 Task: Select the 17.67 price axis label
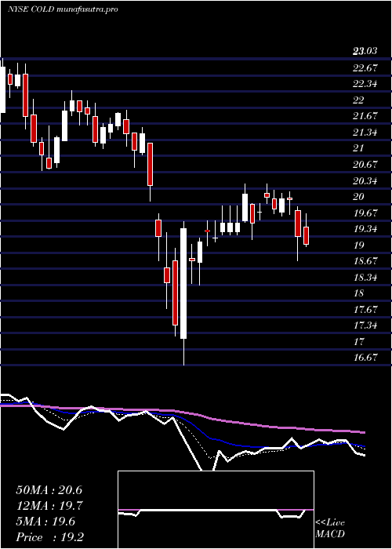pos(365,310)
